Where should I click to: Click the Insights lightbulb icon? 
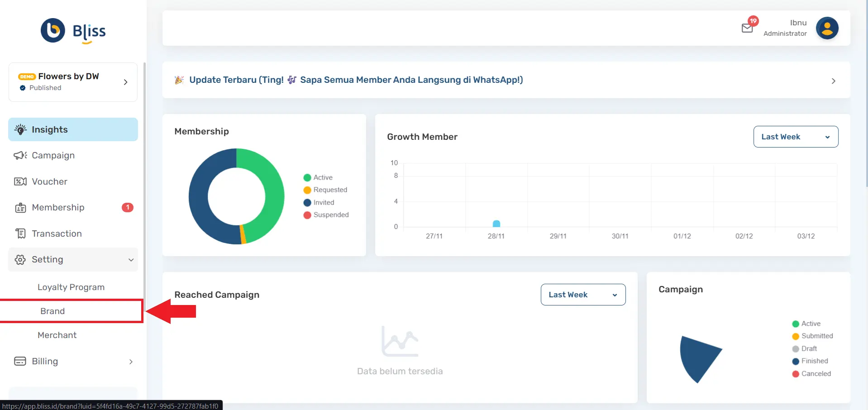pos(20,129)
